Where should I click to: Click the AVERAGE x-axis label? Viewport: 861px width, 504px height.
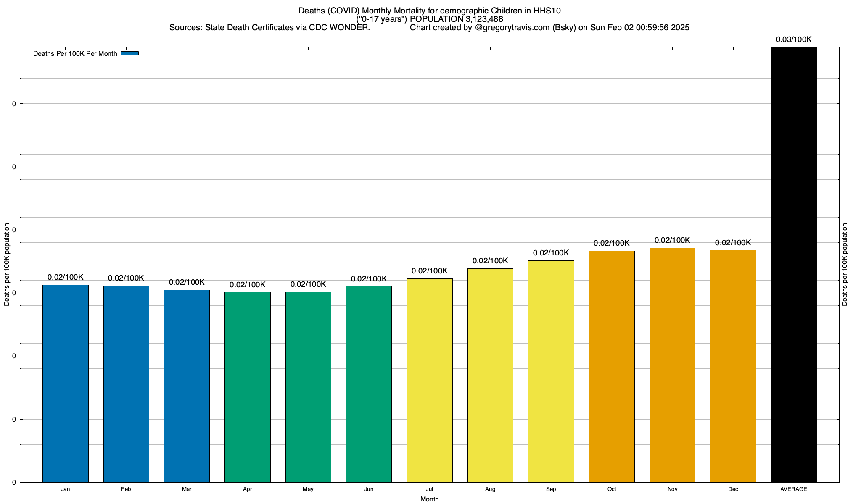pos(794,489)
